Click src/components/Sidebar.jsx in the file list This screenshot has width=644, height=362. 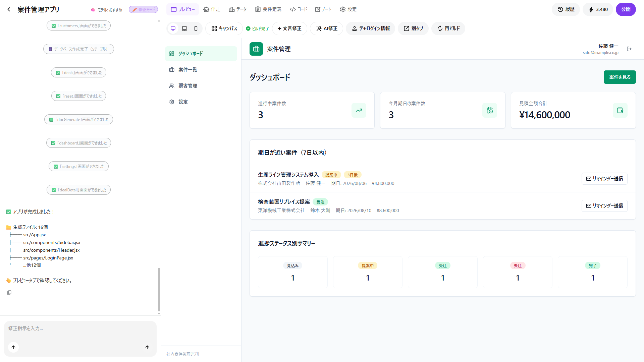click(x=52, y=242)
